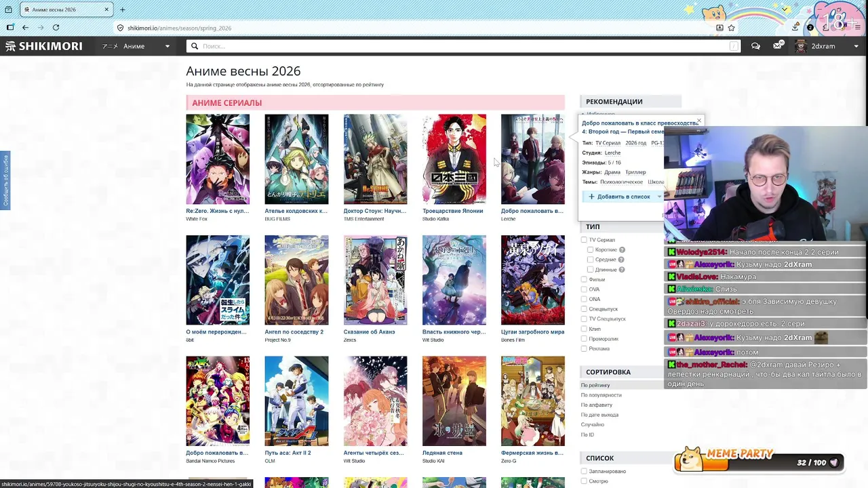Open the Lerche studio link in tooltip
Image resolution: width=868 pixels, height=488 pixels.
(x=612, y=152)
